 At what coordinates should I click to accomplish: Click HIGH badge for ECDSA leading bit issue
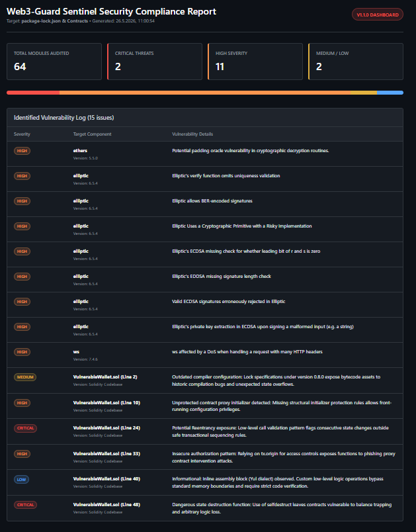[x=22, y=251]
